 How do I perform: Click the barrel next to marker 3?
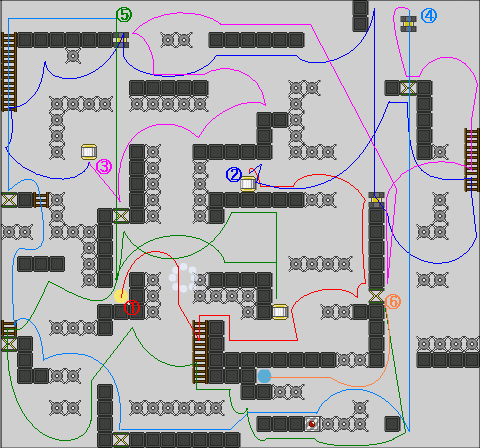[89, 152]
